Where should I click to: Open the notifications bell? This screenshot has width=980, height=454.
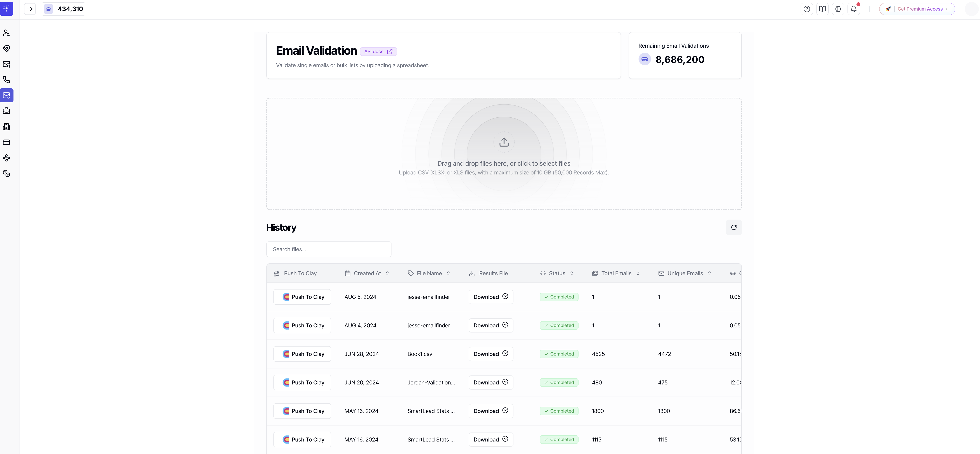[x=854, y=9]
